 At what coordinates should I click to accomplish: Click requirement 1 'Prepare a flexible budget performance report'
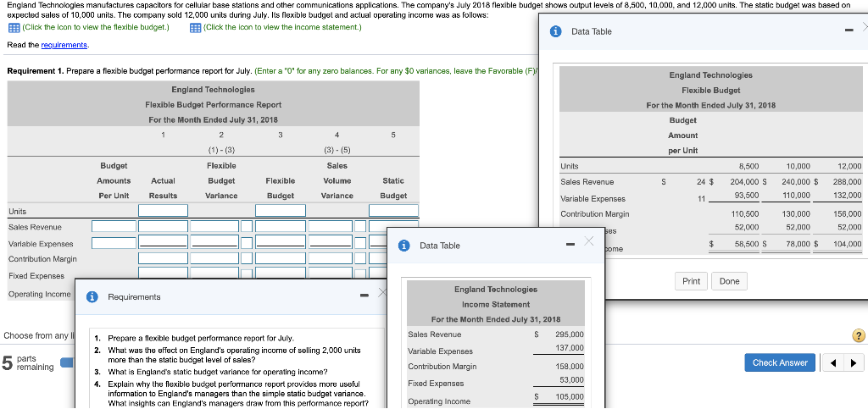201,338
